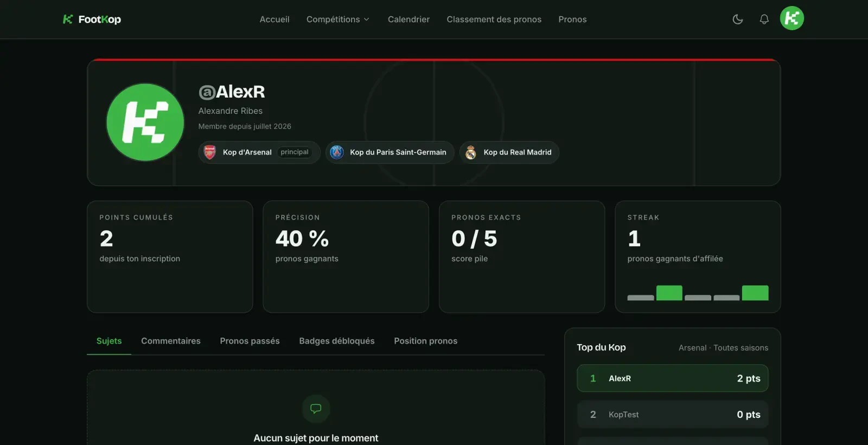Click the large AlexR profile avatar
This screenshot has width=868, height=445.
click(145, 122)
